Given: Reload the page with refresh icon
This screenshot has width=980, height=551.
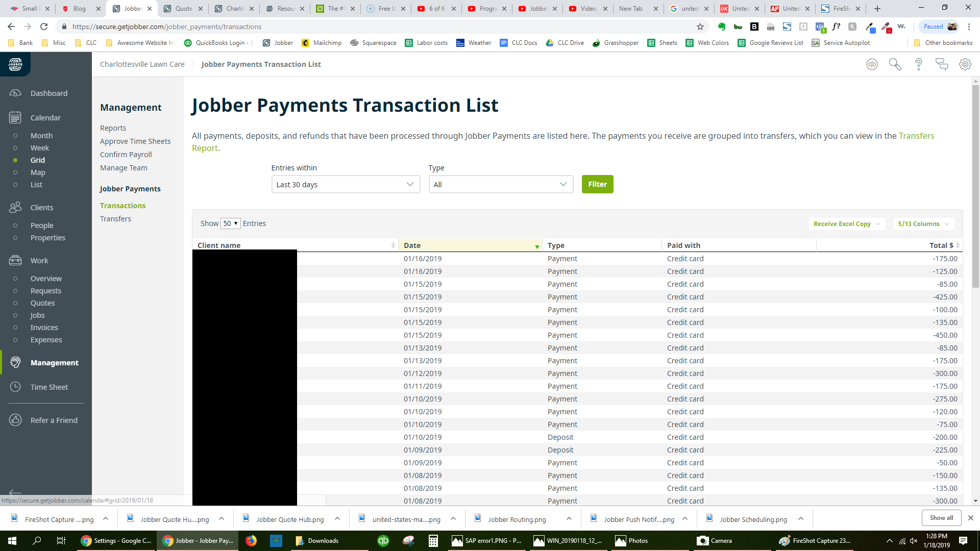Looking at the screenshot, I should (x=44, y=27).
